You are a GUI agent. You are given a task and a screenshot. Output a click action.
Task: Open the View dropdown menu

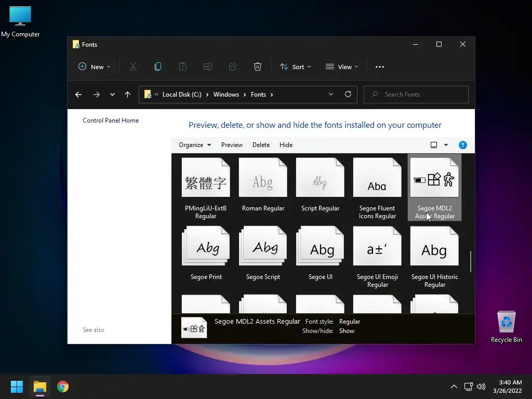point(342,67)
